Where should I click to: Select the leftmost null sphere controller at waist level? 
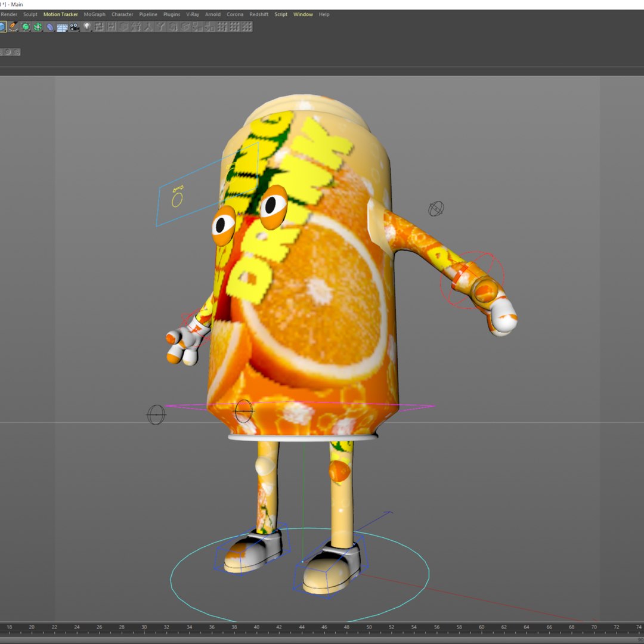[156, 415]
